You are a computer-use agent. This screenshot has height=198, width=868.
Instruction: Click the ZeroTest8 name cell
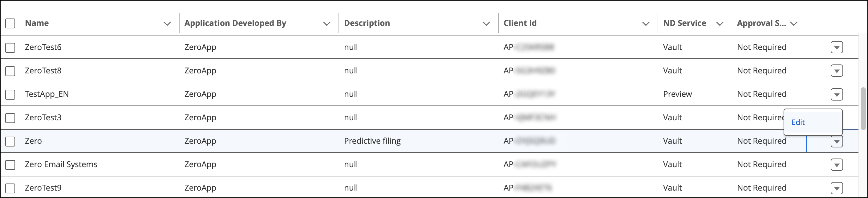click(43, 71)
